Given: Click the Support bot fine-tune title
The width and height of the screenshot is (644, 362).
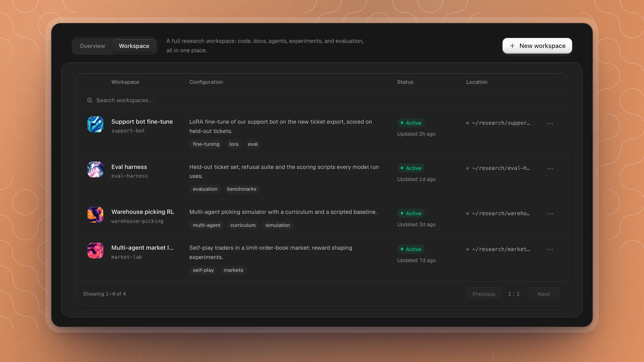Looking at the screenshot, I should click(x=142, y=122).
